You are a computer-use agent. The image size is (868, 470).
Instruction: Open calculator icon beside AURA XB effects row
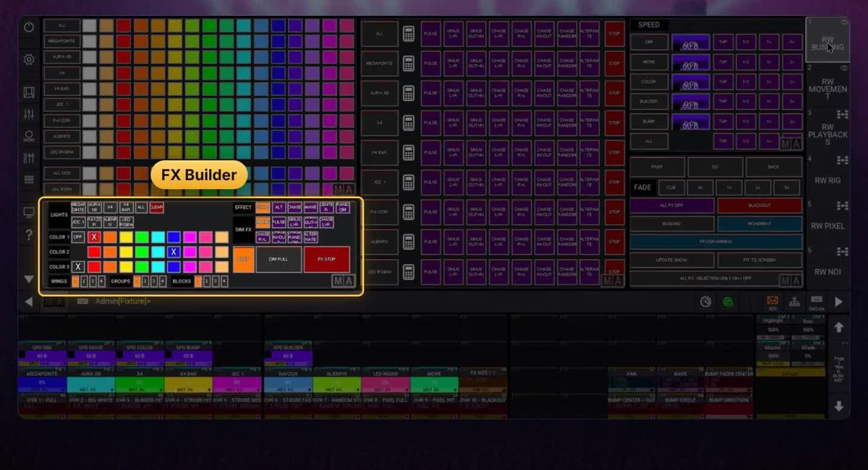point(409,93)
